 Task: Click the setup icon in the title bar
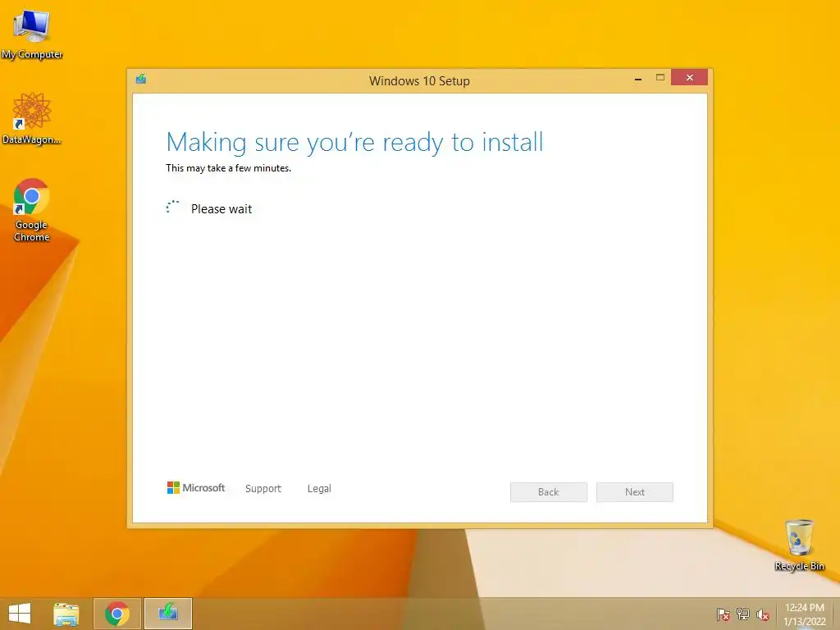click(x=141, y=80)
